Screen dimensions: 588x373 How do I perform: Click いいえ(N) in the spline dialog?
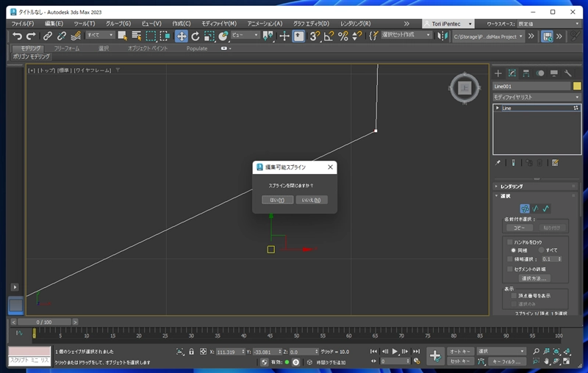point(312,200)
